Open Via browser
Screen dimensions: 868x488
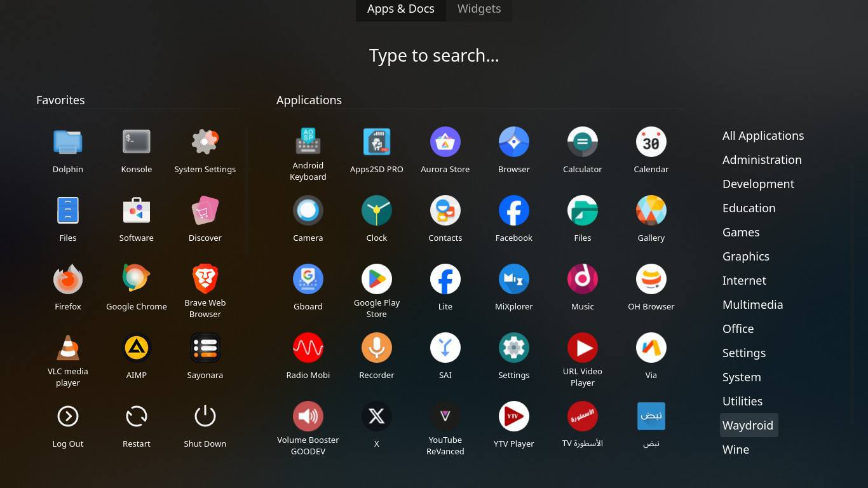pyautogui.click(x=651, y=348)
